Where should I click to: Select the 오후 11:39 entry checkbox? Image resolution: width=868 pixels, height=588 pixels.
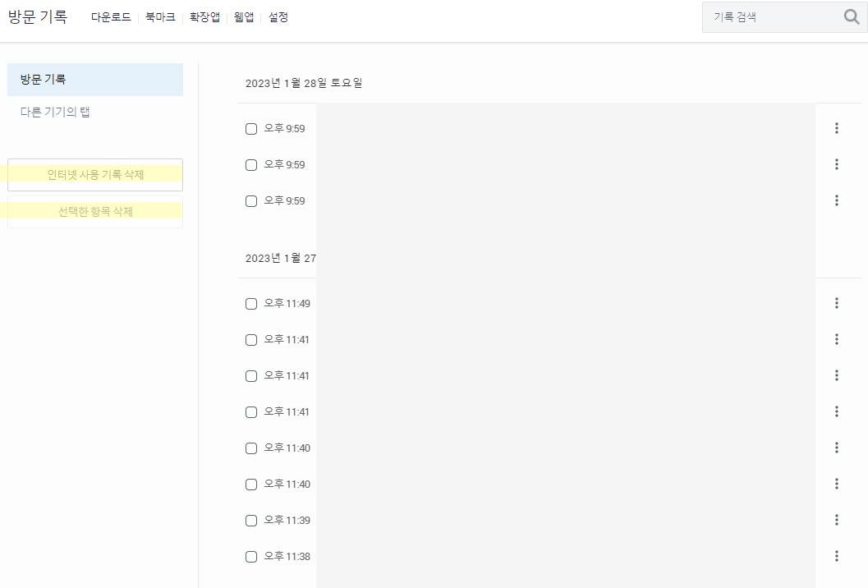click(251, 521)
